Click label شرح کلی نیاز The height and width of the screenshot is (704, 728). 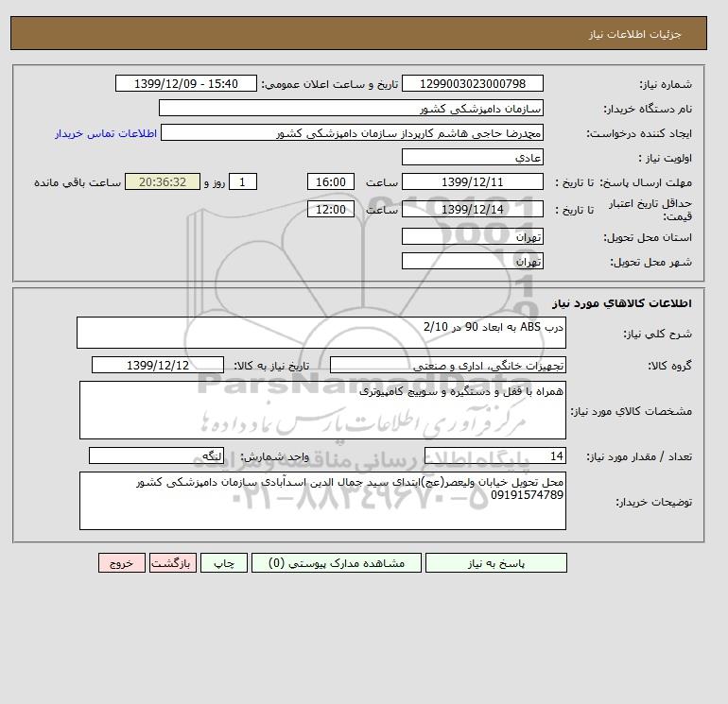[x=657, y=334]
